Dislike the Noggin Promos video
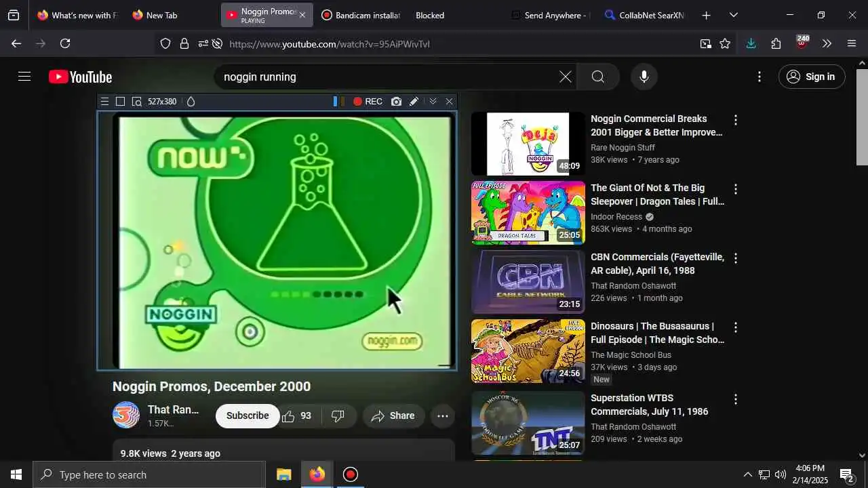The width and height of the screenshot is (868, 488). pos(338,415)
